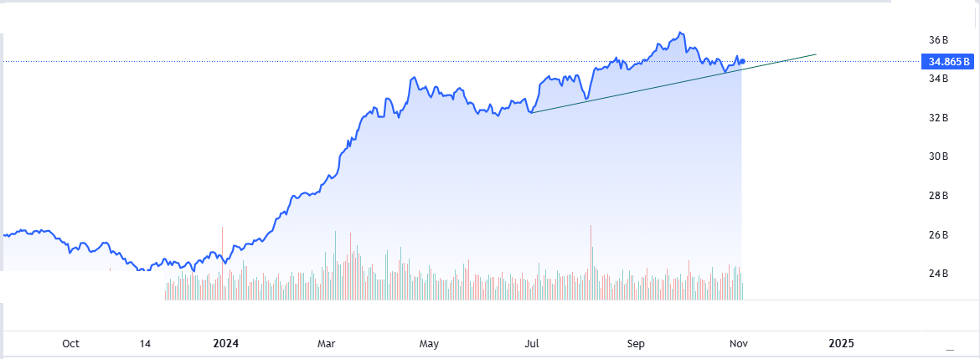
Task: Click the 32 B price axis label
Action: [938, 118]
